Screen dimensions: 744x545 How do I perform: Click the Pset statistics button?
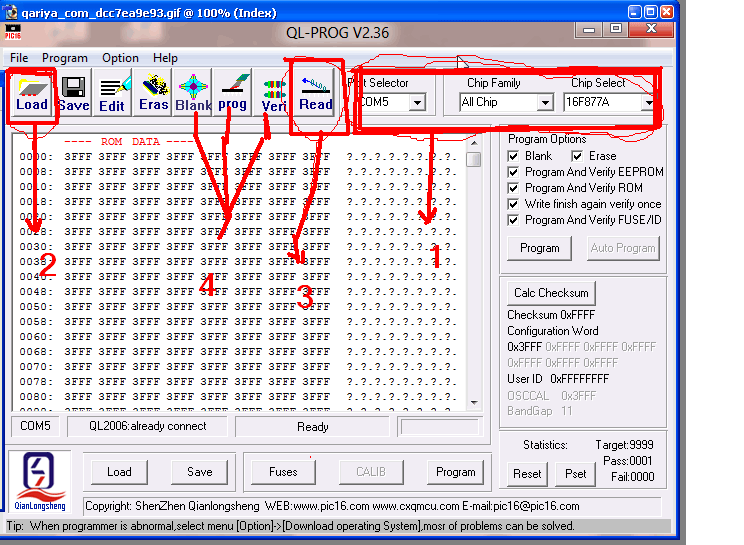tap(576, 474)
